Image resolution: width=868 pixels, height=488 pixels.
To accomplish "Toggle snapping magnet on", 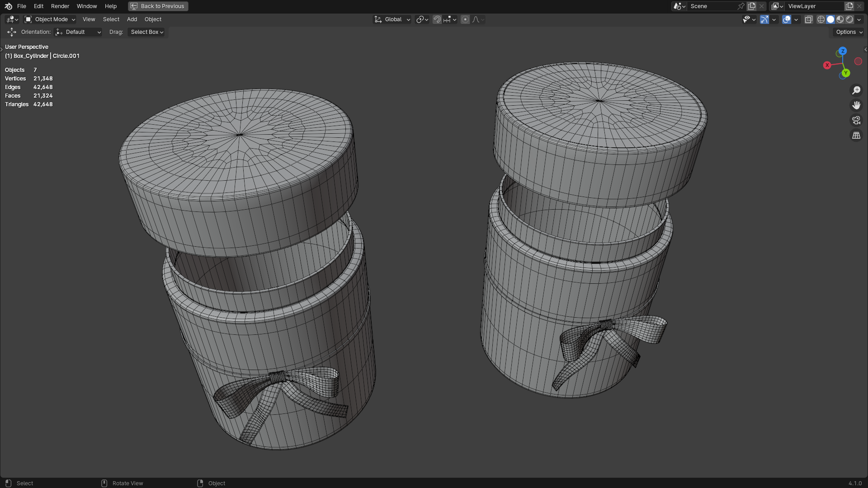I will coord(437,19).
